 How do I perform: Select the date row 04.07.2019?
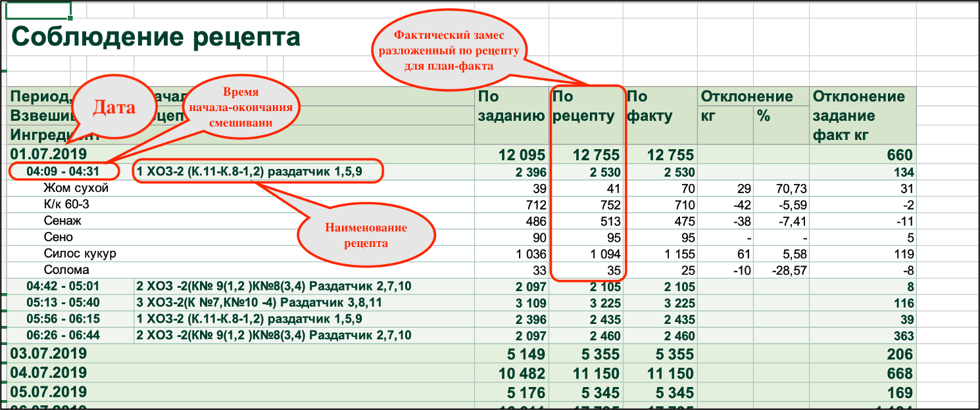coord(462,373)
